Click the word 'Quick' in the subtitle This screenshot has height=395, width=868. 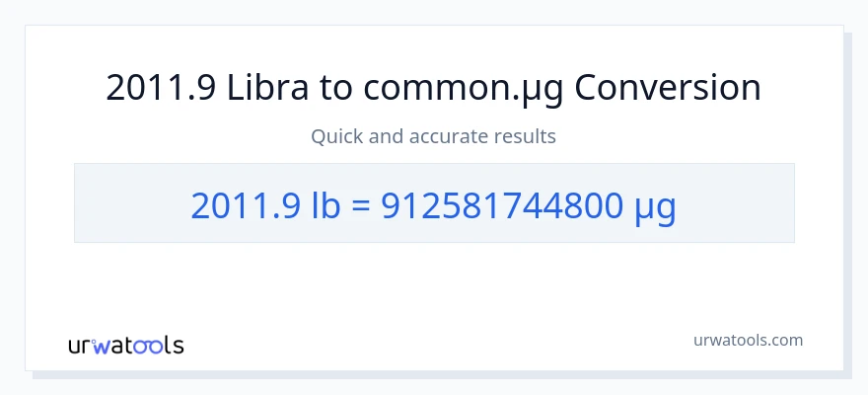(x=335, y=136)
